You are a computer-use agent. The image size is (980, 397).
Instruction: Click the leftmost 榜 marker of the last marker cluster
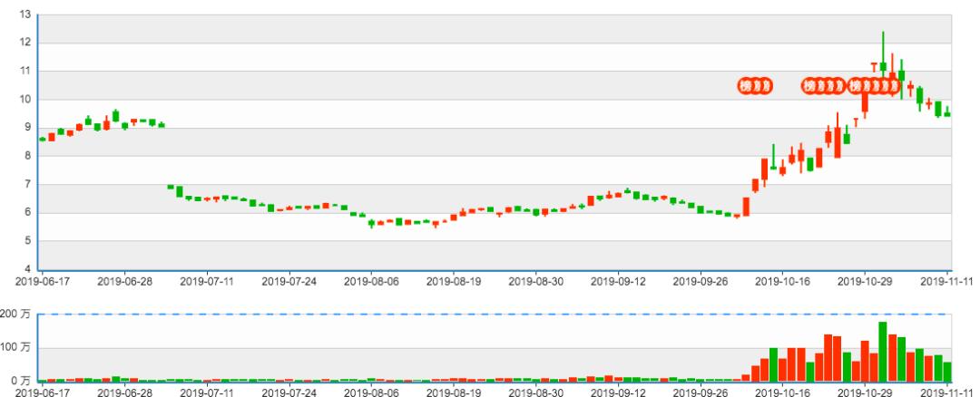(856, 85)
